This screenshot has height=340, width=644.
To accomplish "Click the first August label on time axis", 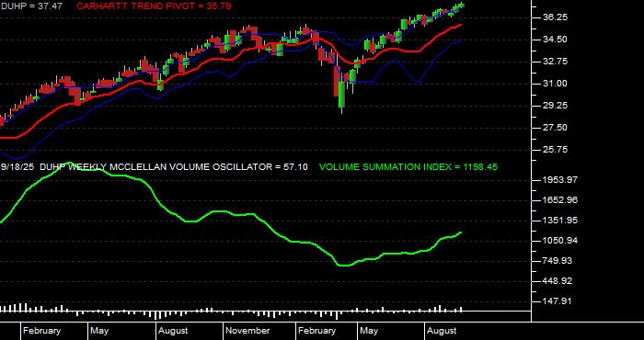I will point(173,331).
